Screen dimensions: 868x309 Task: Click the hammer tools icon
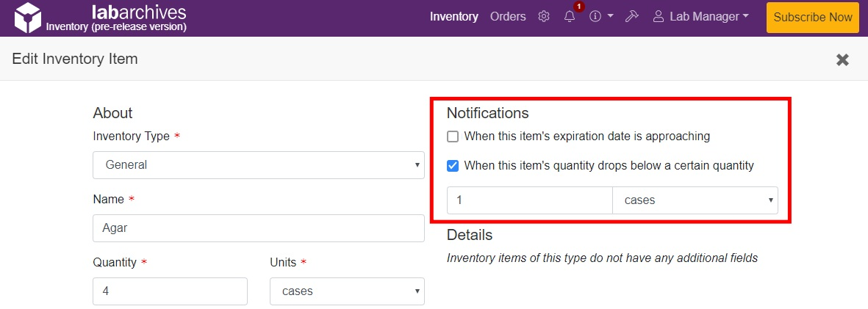tap(631, 17)
